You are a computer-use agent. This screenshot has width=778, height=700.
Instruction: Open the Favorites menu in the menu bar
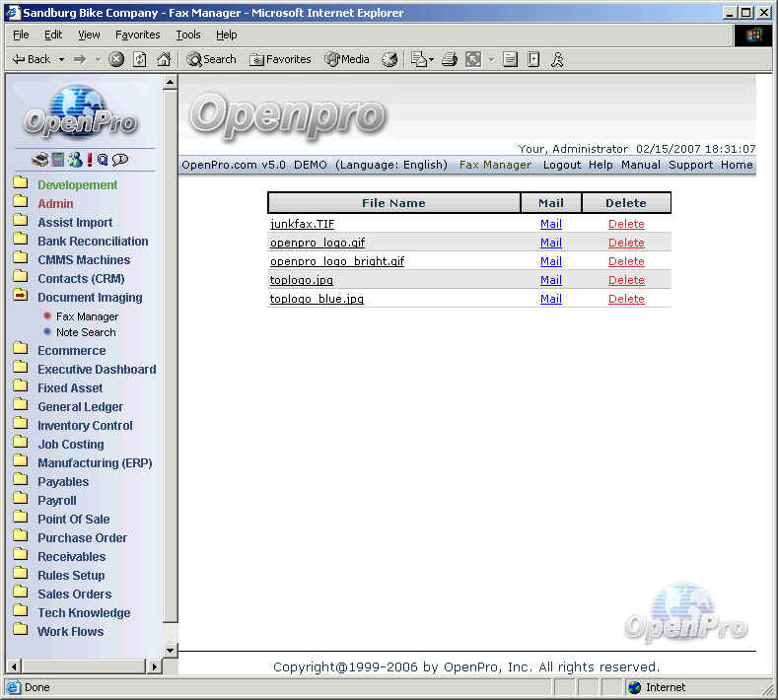click(x=137, y=35)
